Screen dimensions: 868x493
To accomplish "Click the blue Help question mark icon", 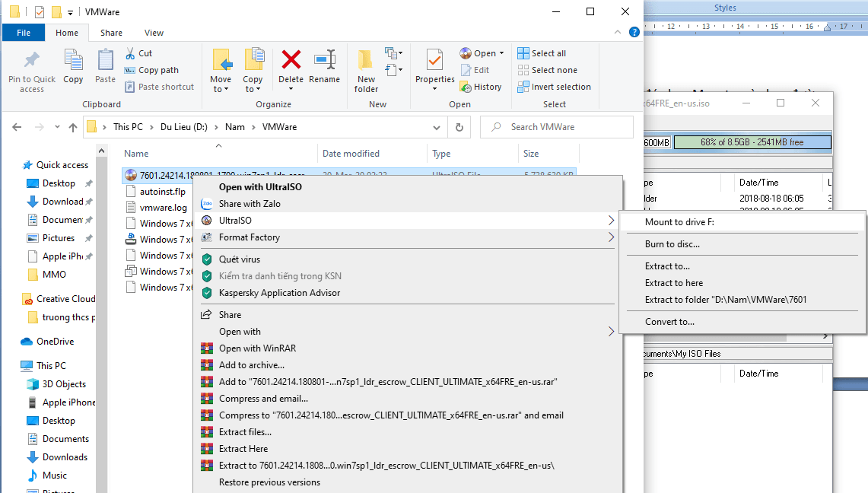I will click(x=634, y=32).
